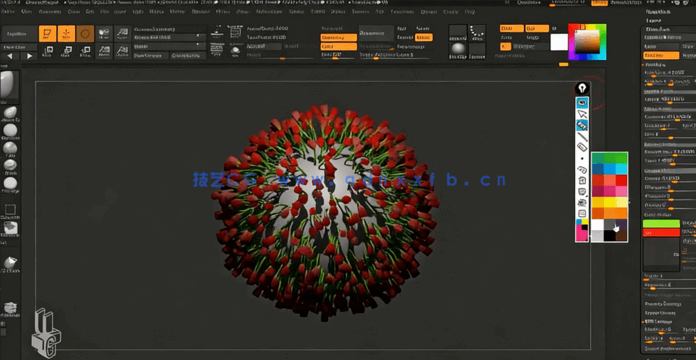Toggle the orange button at top right title bar
696x360 pixels.
[x=600, y=3]
